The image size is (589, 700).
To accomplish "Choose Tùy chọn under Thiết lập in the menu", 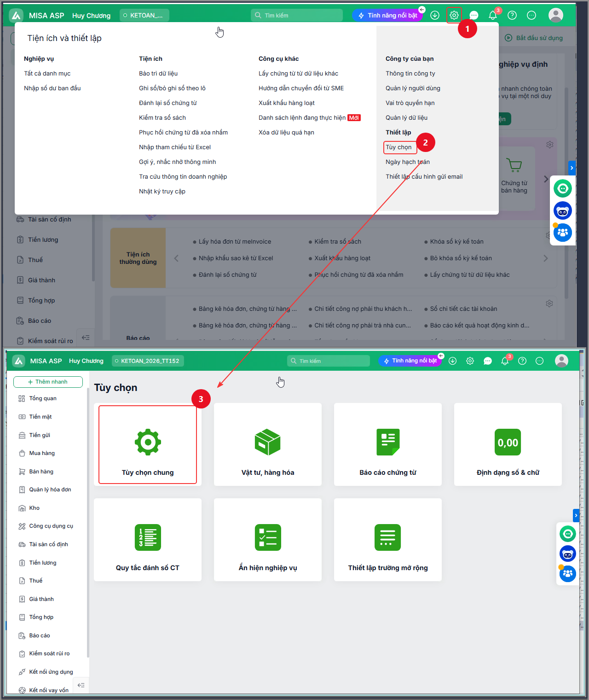I will pyautogui.click(x=398, y=147).
